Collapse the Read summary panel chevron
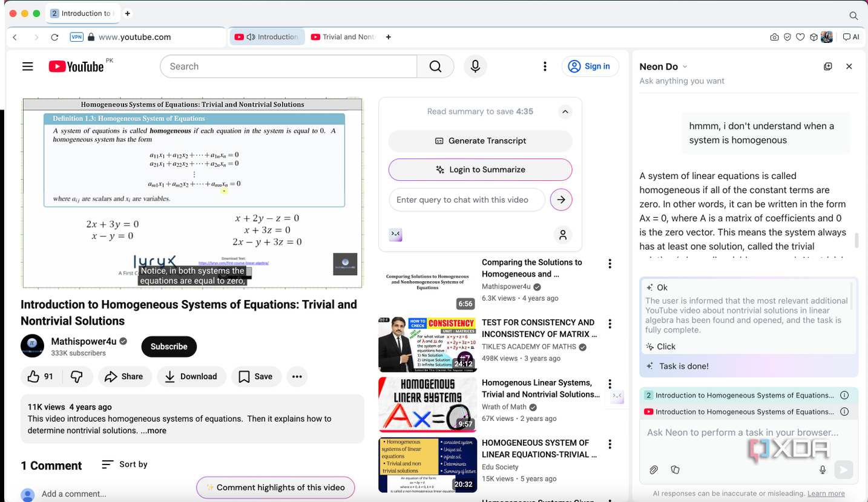Image resolution: width=868 pixels, height=502 pixels. click(x=564, y=111)
